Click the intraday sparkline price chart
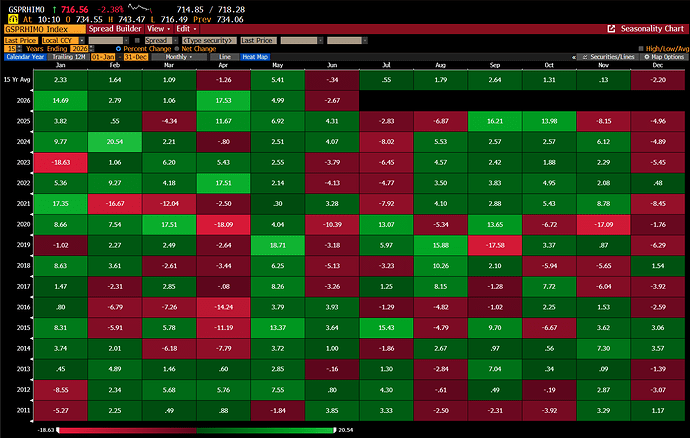Image resolution: width=690 pixels, height=438 pixels. click(139, 8)
